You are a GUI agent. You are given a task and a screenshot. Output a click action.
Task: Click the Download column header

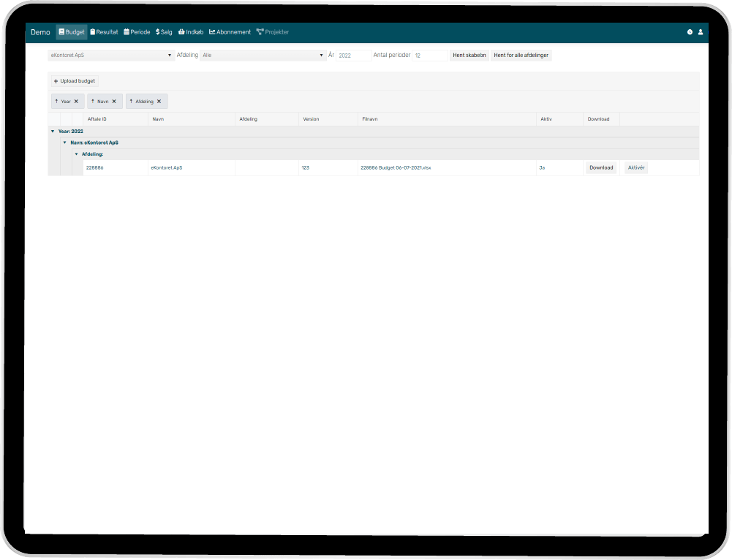click(601, 119)
